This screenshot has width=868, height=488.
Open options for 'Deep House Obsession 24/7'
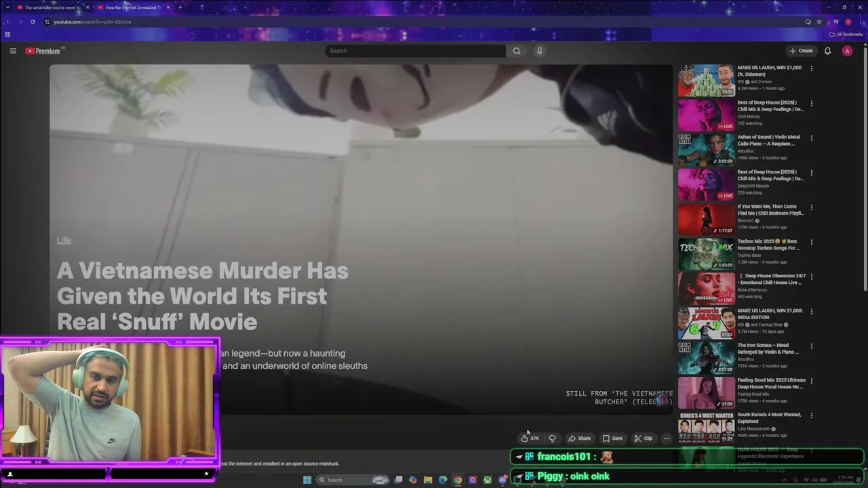(811, 277)
